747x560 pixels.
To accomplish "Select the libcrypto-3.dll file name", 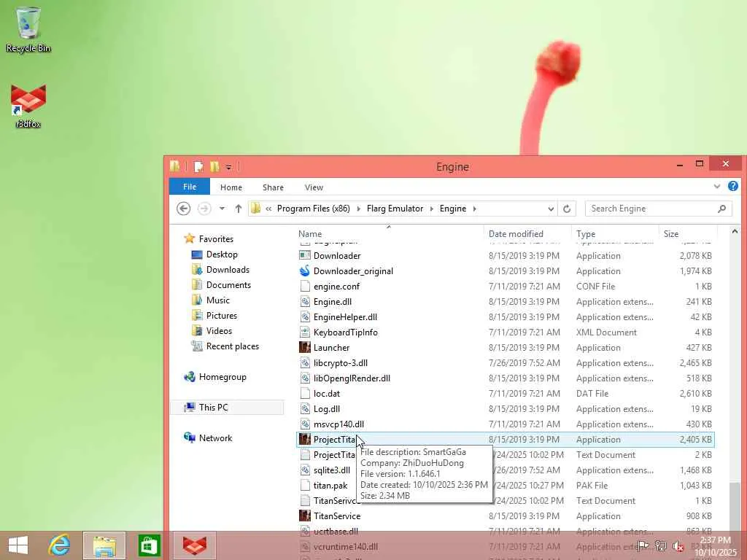I will click(341, 363).
